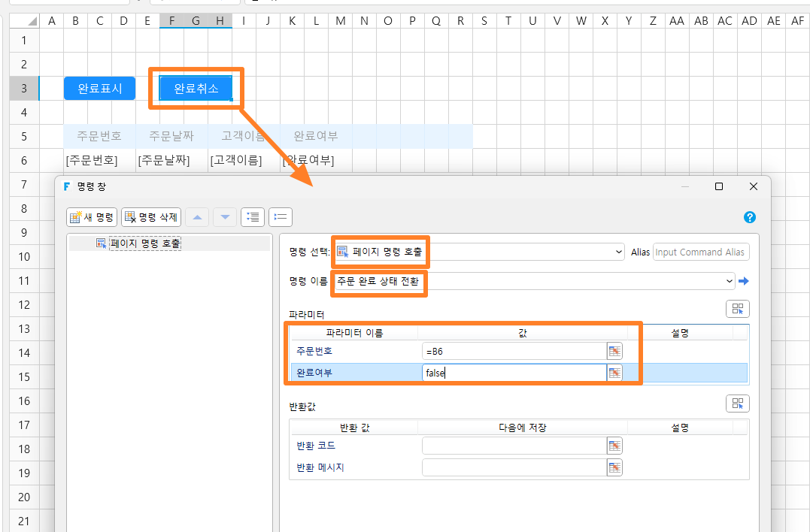The width and height of the screenshot is (810, 532).
Task: Click the 완료여부 value field containing false
Action: [514, 373]
